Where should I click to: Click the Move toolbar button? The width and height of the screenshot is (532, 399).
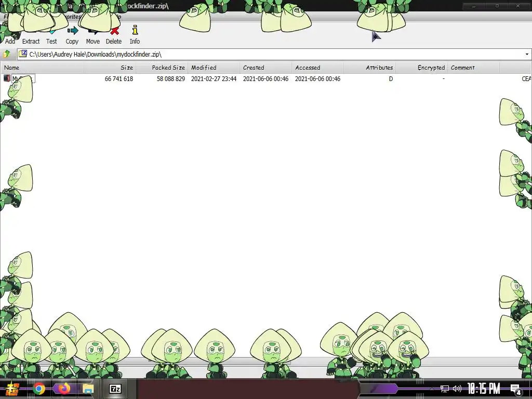coord(92,35)
